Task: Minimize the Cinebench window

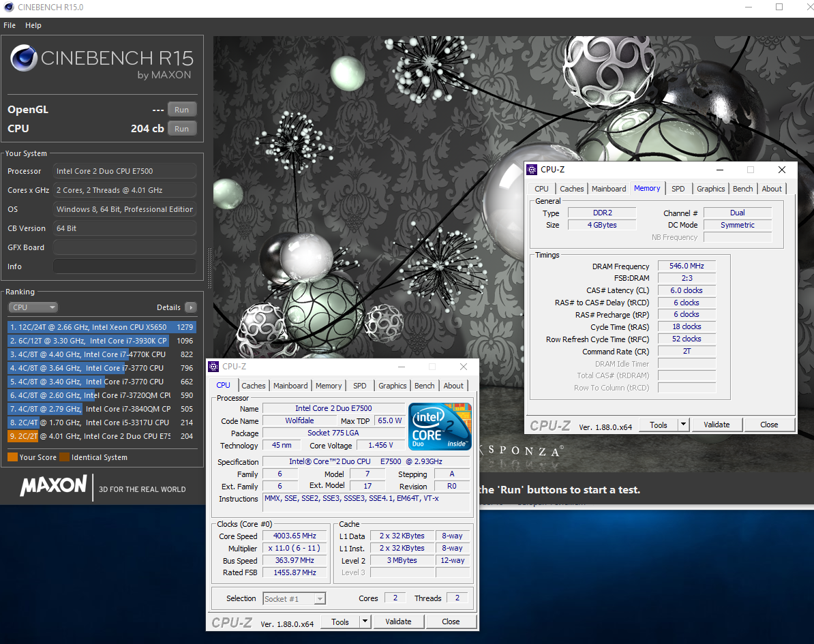Action: click(x=749, y=7)
